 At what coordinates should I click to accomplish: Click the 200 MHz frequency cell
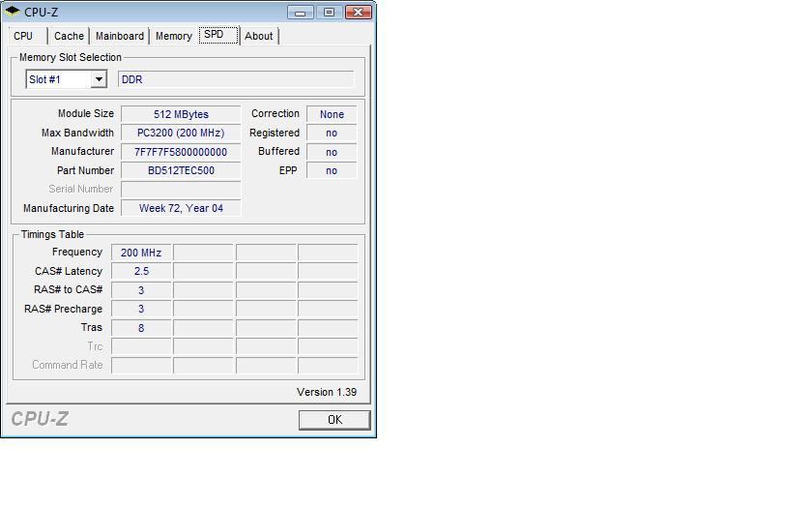(141, 253)
